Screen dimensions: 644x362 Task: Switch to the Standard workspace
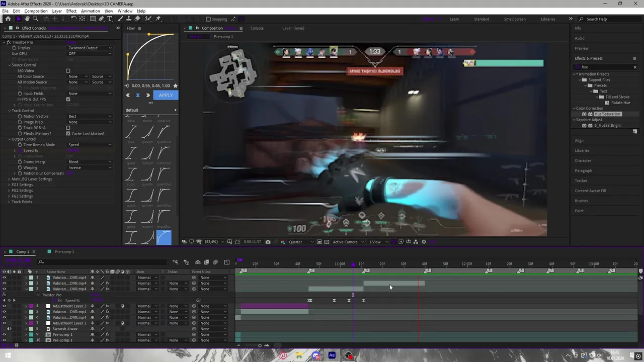tap(481, 19)
